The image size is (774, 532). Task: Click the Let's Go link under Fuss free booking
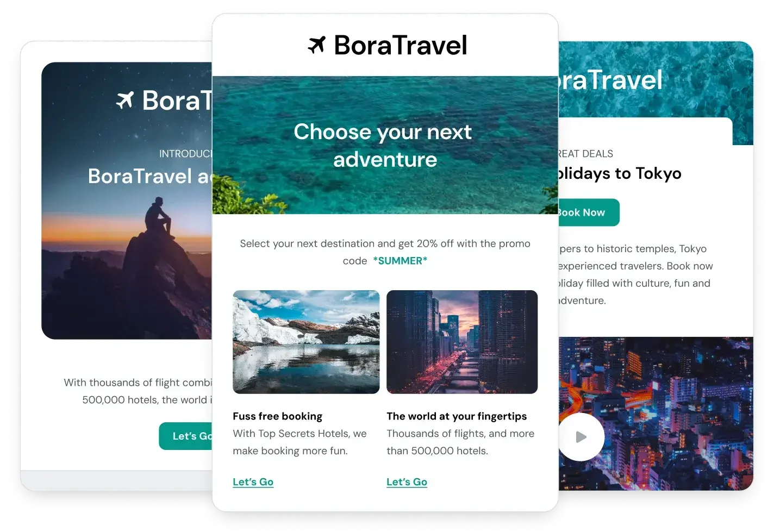pyautogui.click(x=253, y=482)
